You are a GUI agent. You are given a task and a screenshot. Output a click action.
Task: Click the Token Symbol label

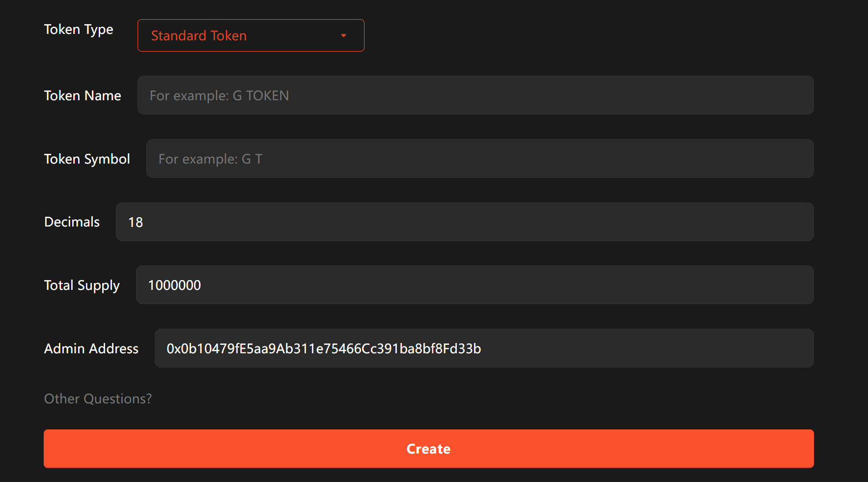point(87,159)
